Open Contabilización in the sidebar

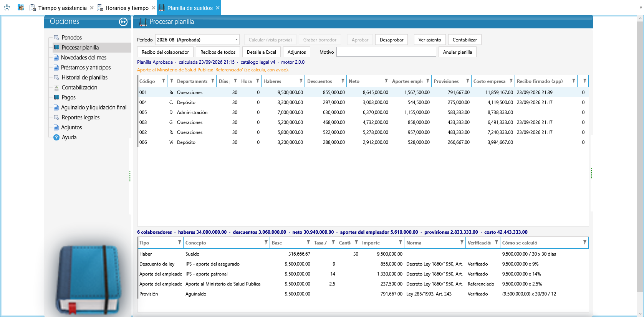point(79,88)
